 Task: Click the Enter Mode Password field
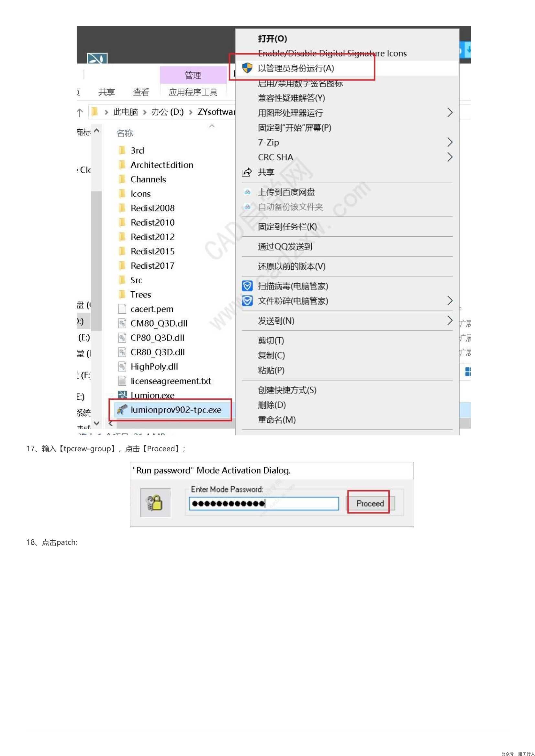point(264,503)
